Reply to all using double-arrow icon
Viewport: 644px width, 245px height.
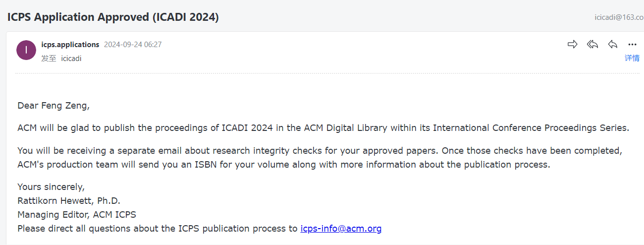tap(592, 45)
